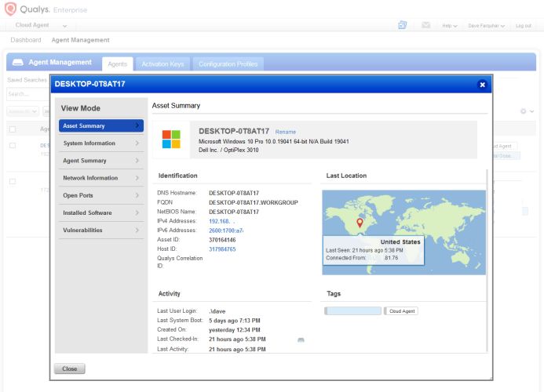Open Network Information view

click(101, 178)
